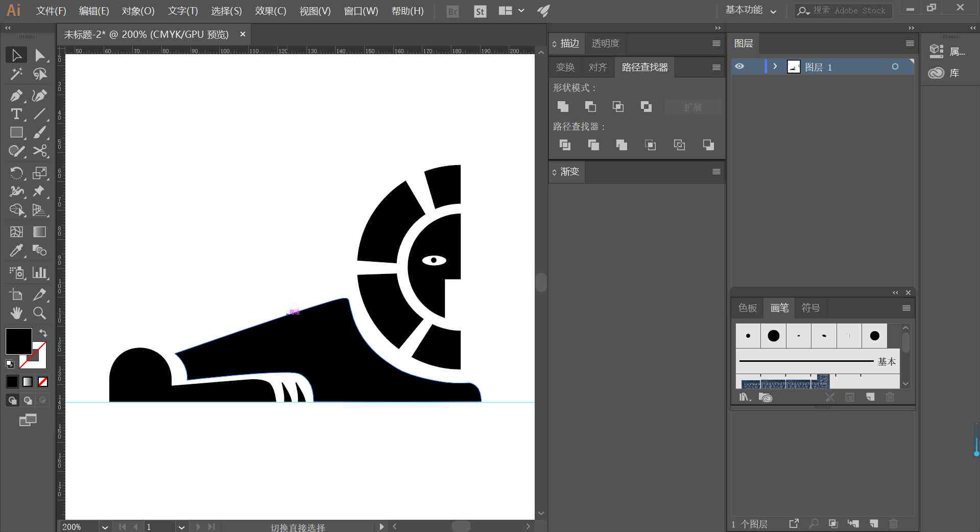980x532 pixels.
Task: Click the Minus Back pathfinder icon
Action: point(708,145)
